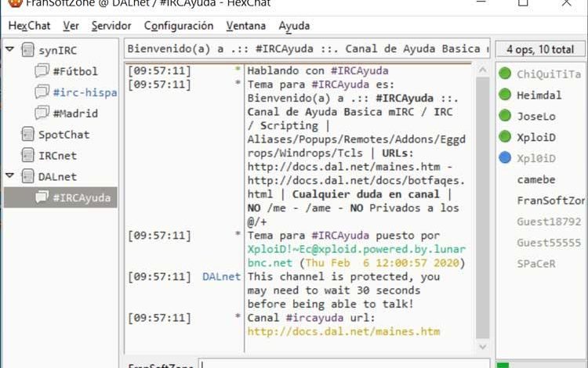Collapse the DALnet network tree

coord(10,175)
